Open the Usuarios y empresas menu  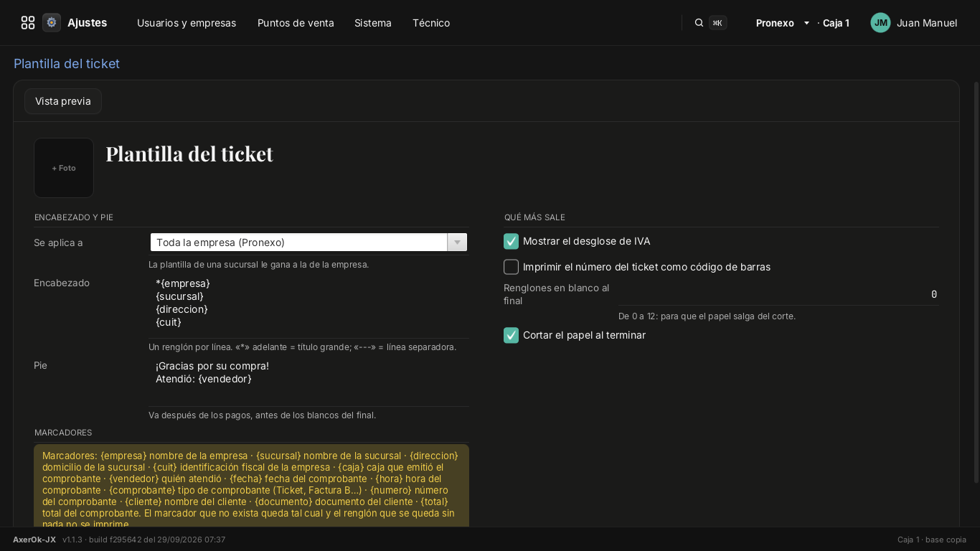click(187, 23)
